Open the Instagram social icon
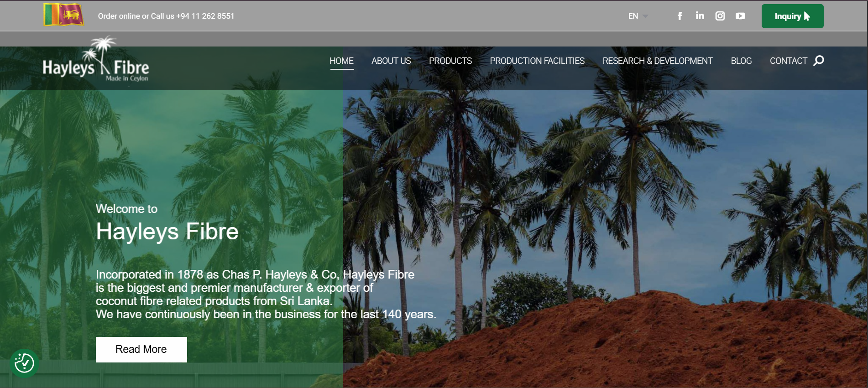The width and height of the screenshot is (868, 388). click(720, 16)
